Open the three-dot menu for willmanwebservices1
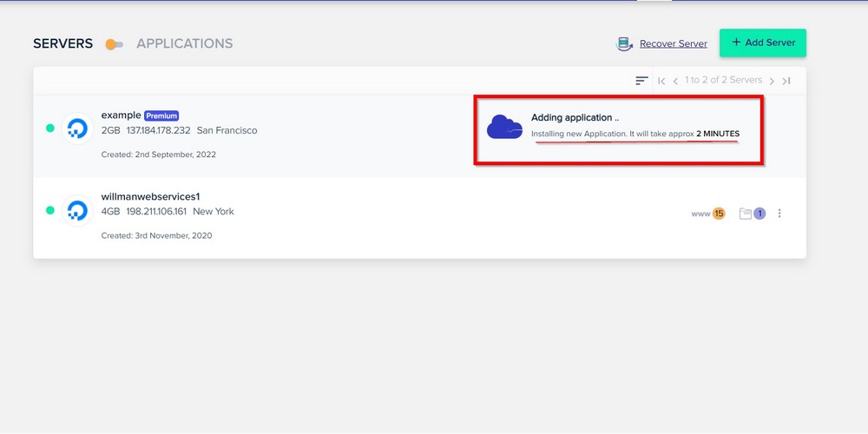This screenshot has height=434, width=868. pyautogui.click(x=779, y=214)
